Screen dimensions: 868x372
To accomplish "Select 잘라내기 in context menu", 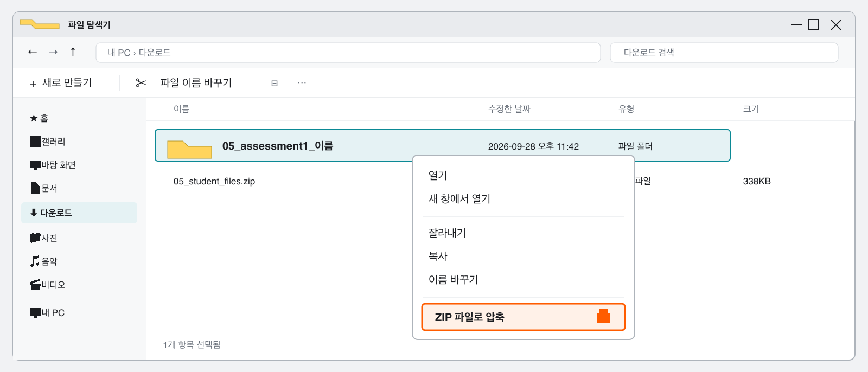I will point(447,233).
